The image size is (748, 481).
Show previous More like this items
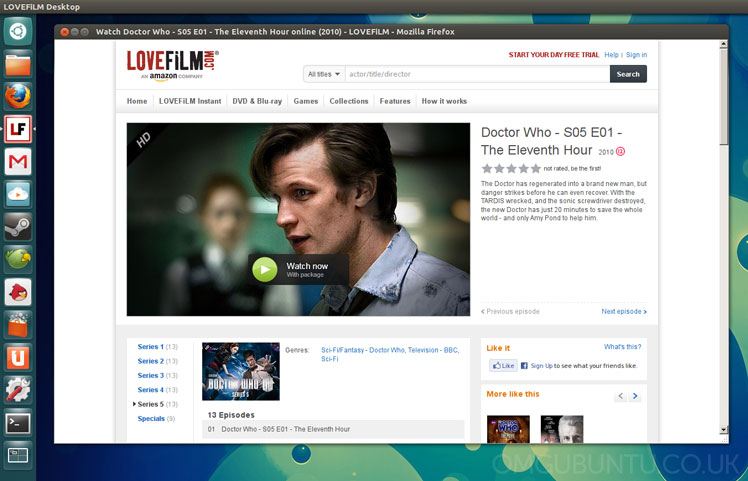coord(620,396)
